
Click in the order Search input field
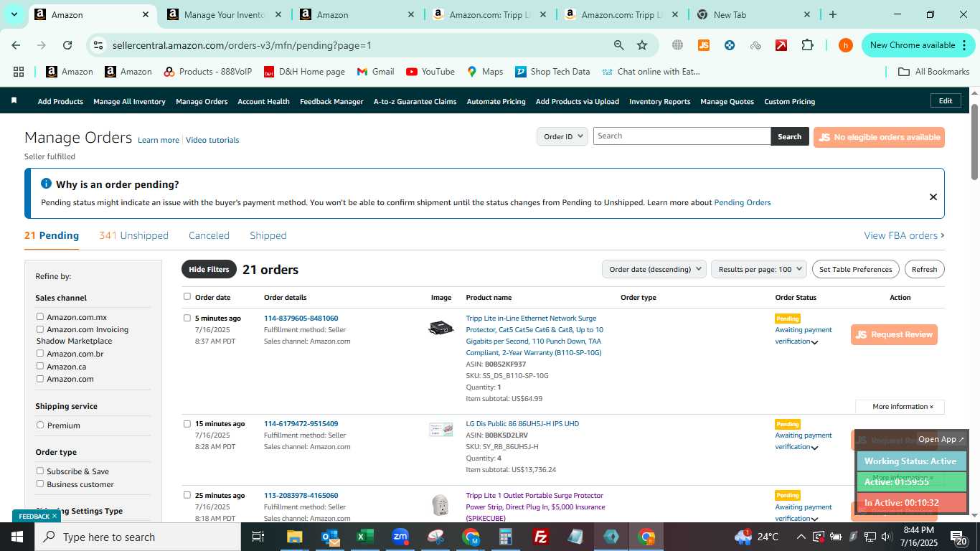point(682,136)
